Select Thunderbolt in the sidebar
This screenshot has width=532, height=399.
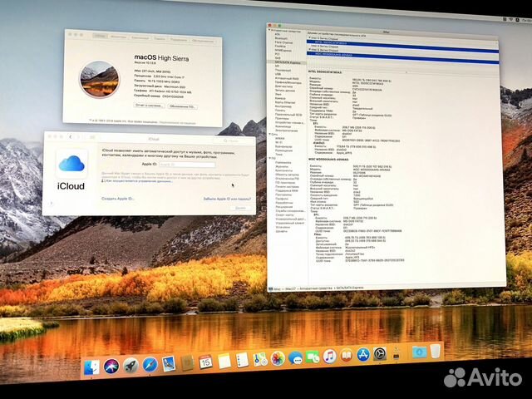tap(283, 70)
